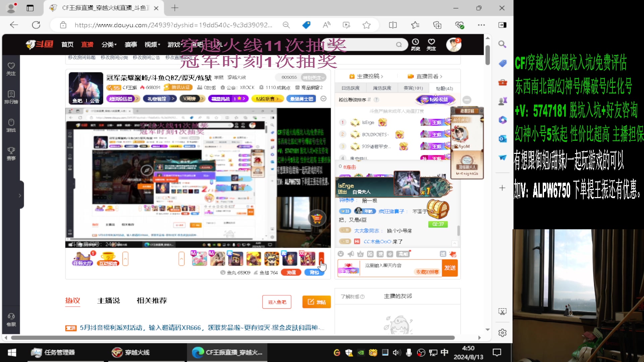The height and width of the screenshot is (362, 644).
Task: Open 首页 home page in navigation
Action: pos(67,45)
